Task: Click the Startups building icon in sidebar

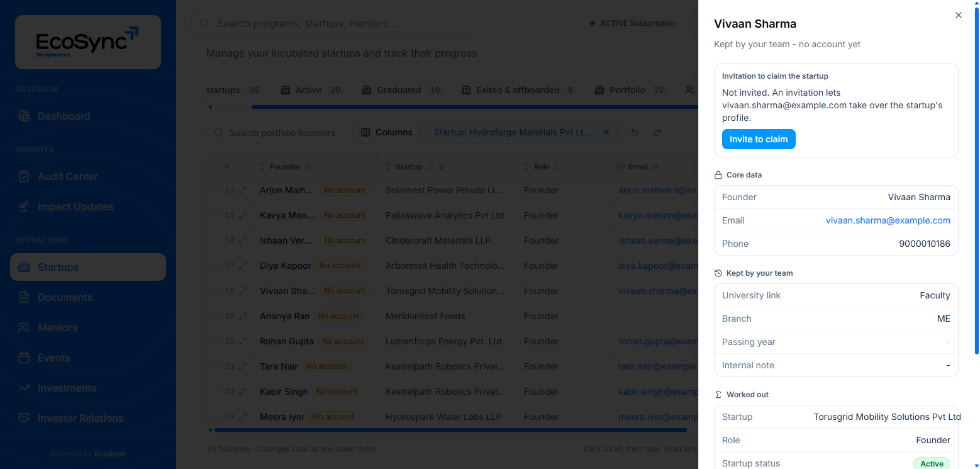Action: click(24, 267)
